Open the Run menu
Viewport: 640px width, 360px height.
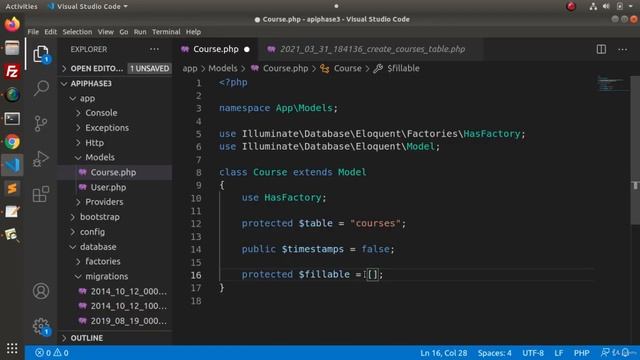coord(140,32)
